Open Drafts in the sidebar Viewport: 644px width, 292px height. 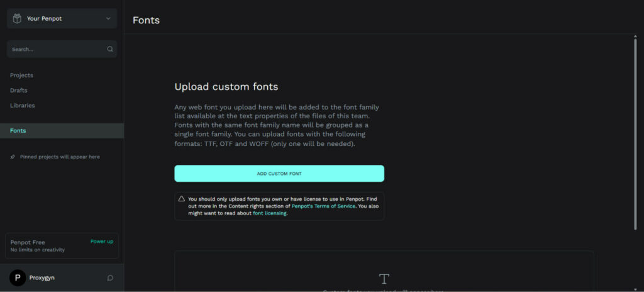(x=18, y=90)
